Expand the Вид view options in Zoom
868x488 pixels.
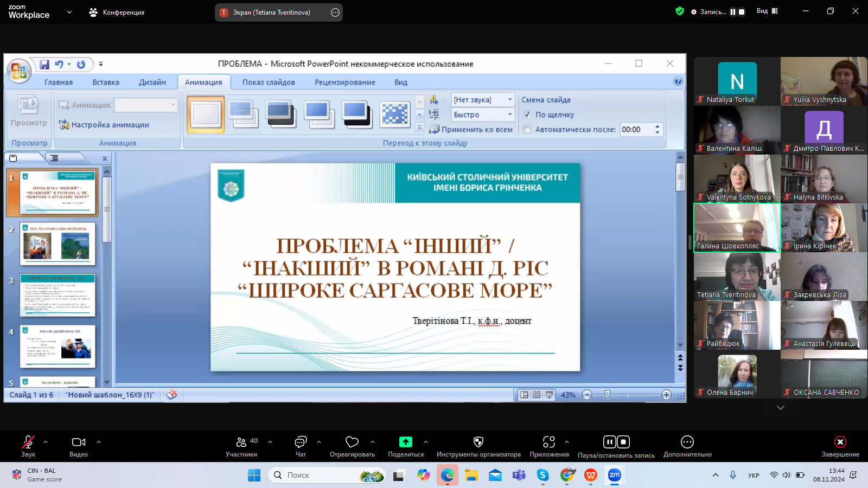point(767,11)
